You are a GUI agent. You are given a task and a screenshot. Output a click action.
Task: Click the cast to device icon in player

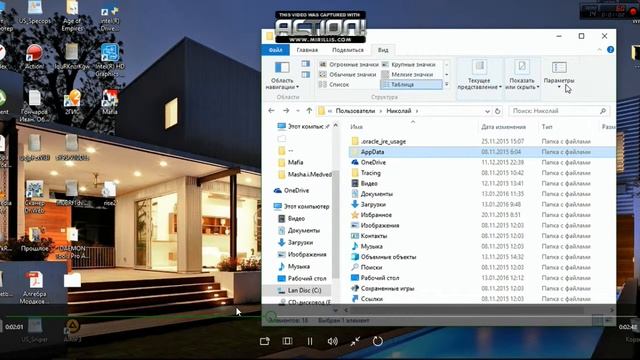tap(264, 341)
